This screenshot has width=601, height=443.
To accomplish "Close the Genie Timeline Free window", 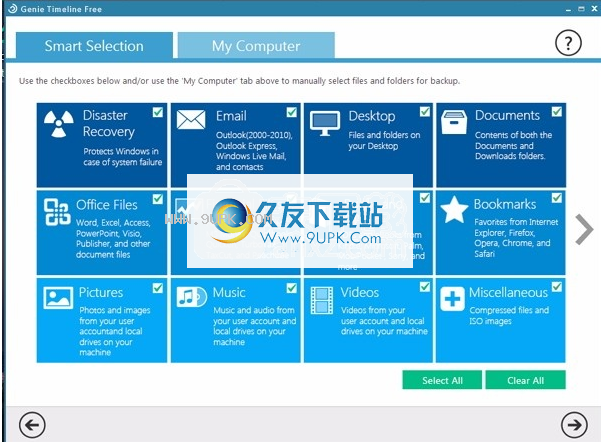I will tap(594, 8).
